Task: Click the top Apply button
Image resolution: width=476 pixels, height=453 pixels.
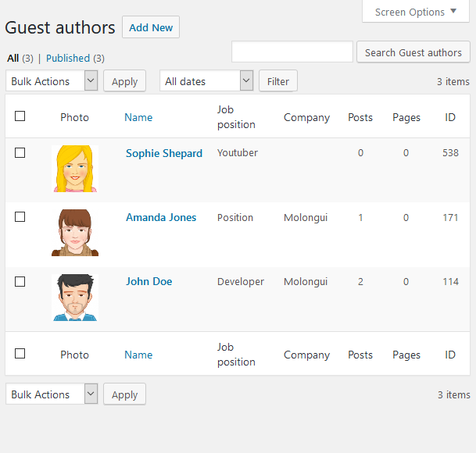Action: [x=124, y=81]
